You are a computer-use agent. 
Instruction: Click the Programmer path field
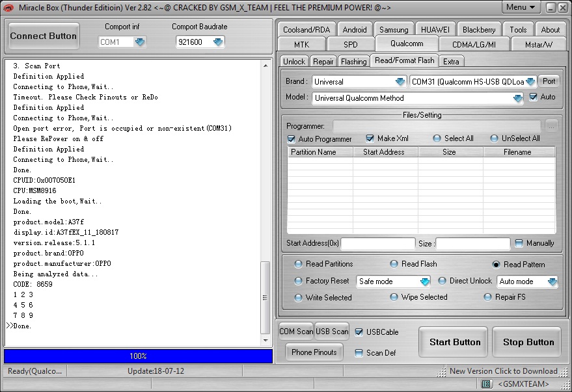[x=437, y=126]
